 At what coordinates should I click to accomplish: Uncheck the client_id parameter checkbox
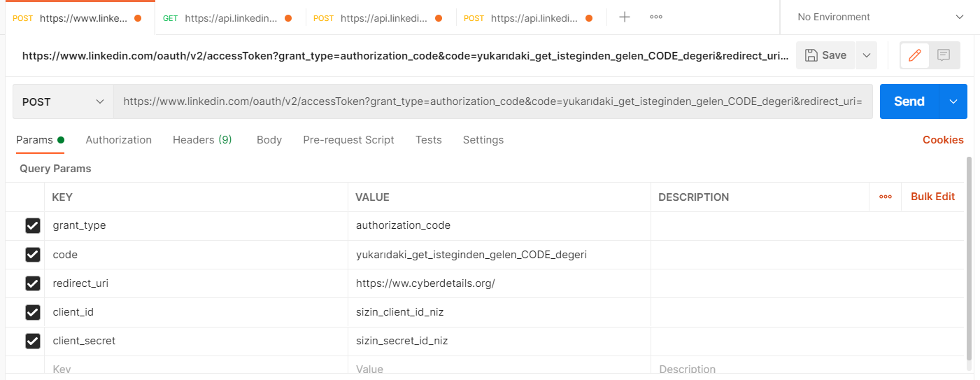33,312
